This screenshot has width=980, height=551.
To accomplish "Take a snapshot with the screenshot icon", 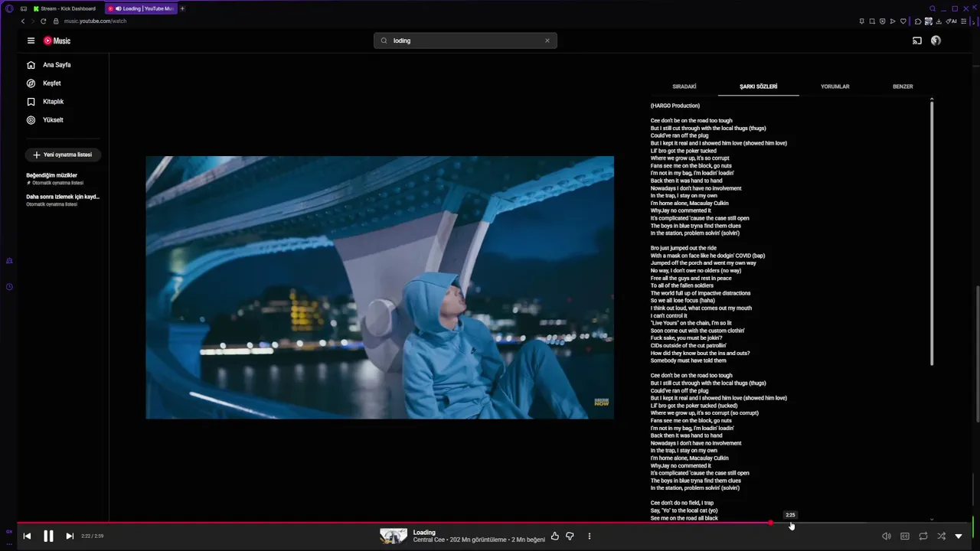I will [872, 21].
